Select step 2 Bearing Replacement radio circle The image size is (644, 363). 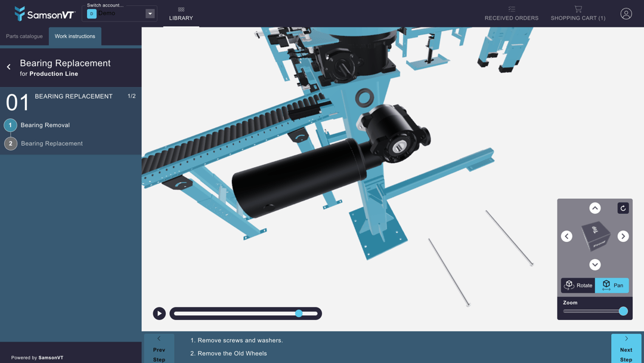coord(10,143)
